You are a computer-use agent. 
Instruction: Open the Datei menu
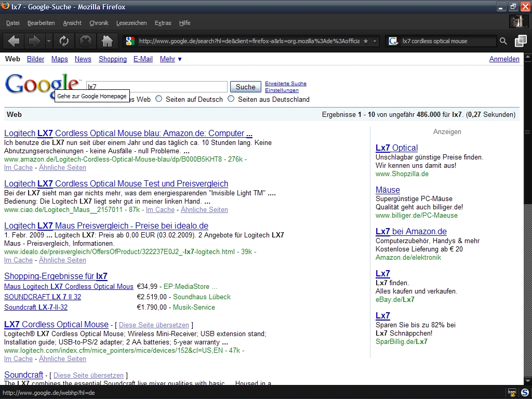[13, 23]
